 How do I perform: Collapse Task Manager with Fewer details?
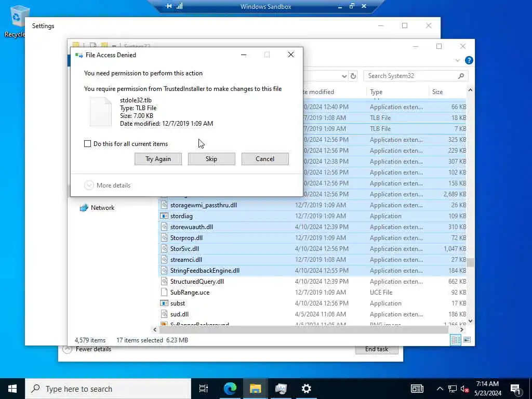point(87,349)
